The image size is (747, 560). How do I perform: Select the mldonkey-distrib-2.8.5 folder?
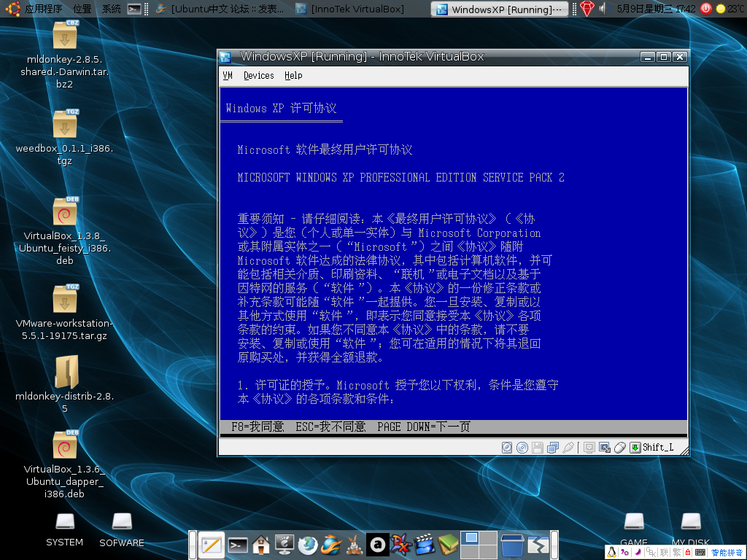coord(65,384)
